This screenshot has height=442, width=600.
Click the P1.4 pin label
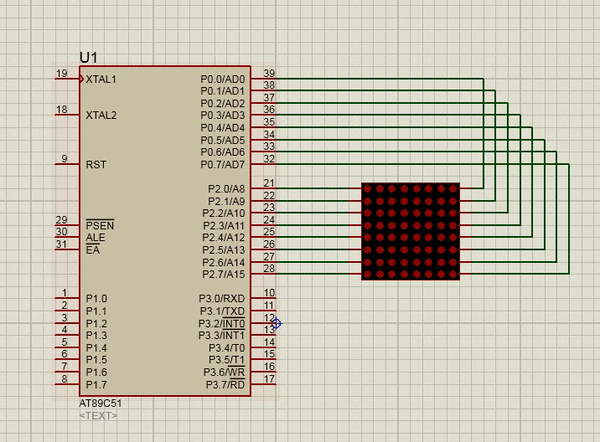(96, 348)
